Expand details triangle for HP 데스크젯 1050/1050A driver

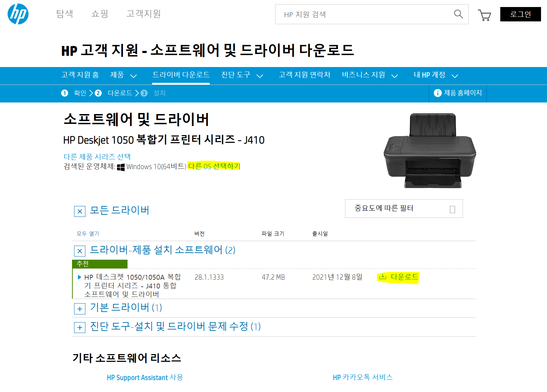point(79,277)
